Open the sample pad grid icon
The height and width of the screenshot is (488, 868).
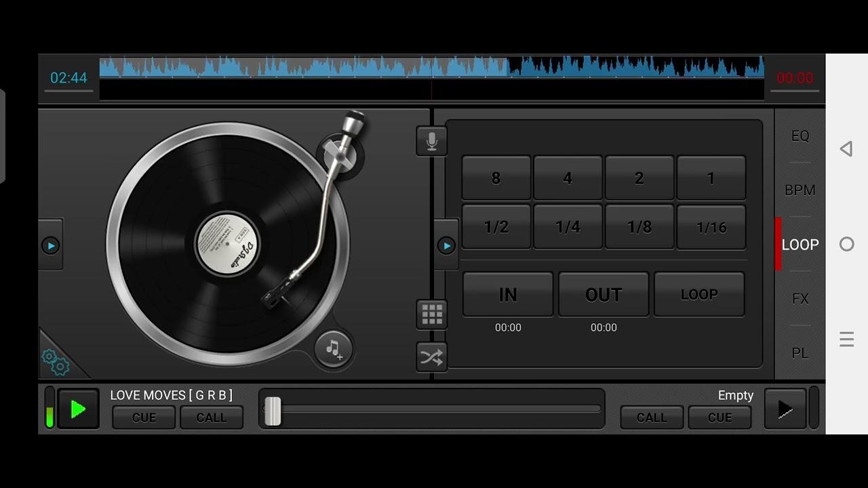tap(432, 314)
